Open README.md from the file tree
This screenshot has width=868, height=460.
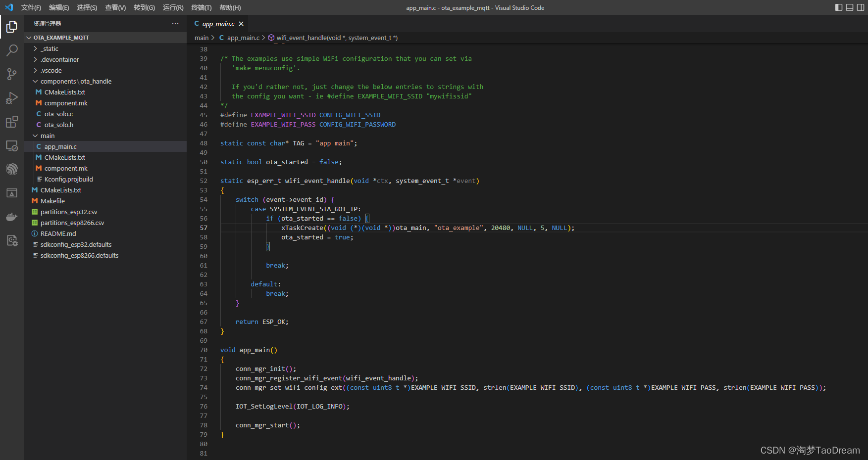click(58, 233)
